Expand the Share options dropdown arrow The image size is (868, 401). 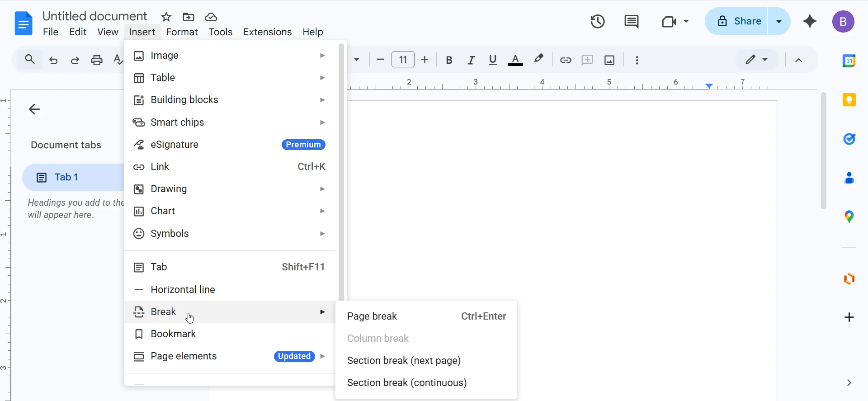[x=779, y=21]
